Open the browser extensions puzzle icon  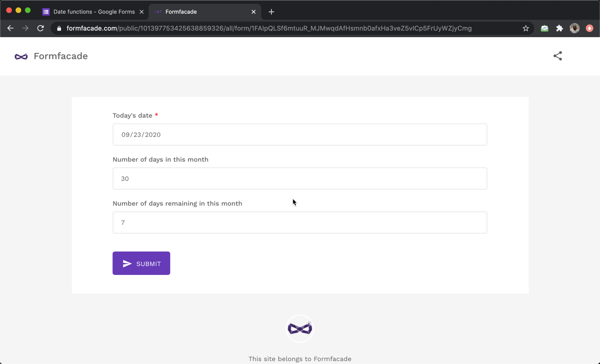click(x=559, y=29)
